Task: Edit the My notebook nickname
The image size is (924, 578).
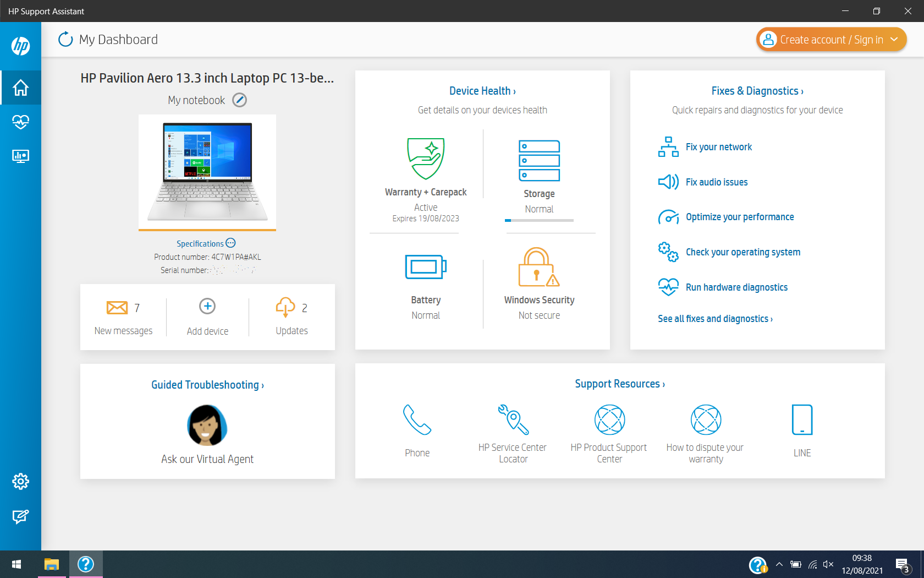Action: click(239, 100)
